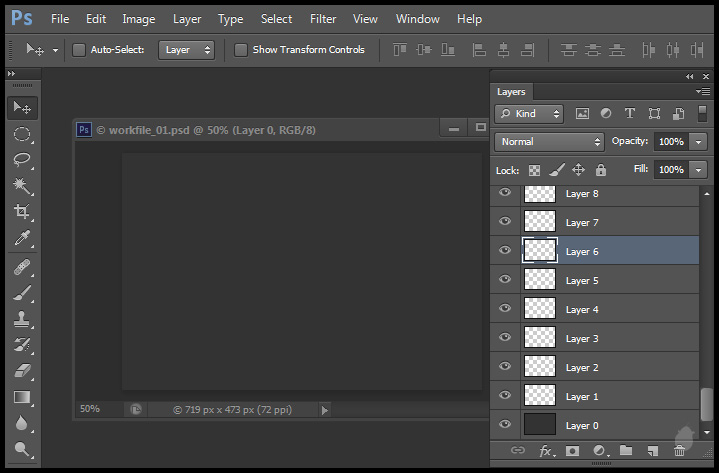
Task: Create a new group folder icon
Action: pos(626,451)
